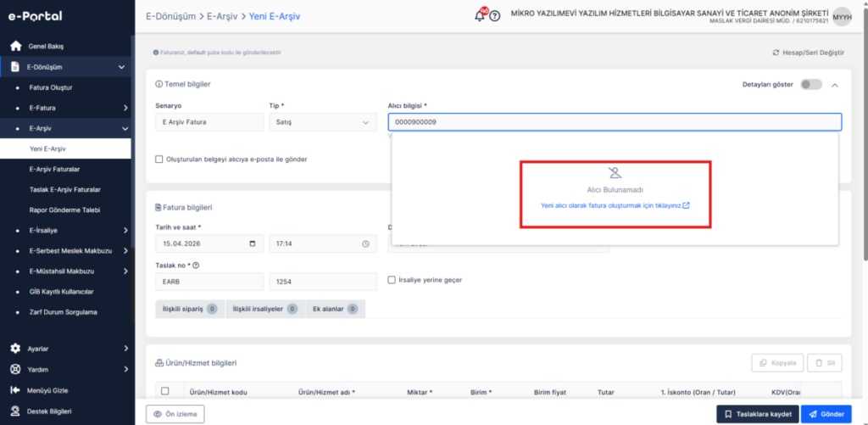Click the E-Dönüşüm document icon

(16, 67)
